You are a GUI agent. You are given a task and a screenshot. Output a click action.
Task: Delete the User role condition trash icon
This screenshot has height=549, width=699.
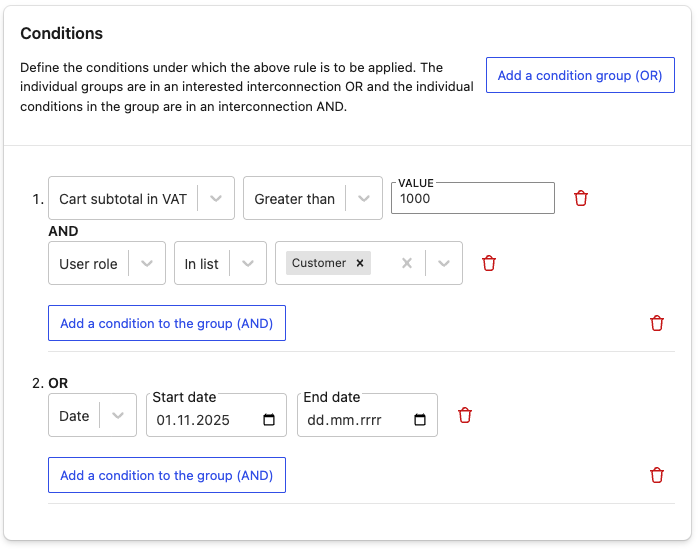click(489, 263)
